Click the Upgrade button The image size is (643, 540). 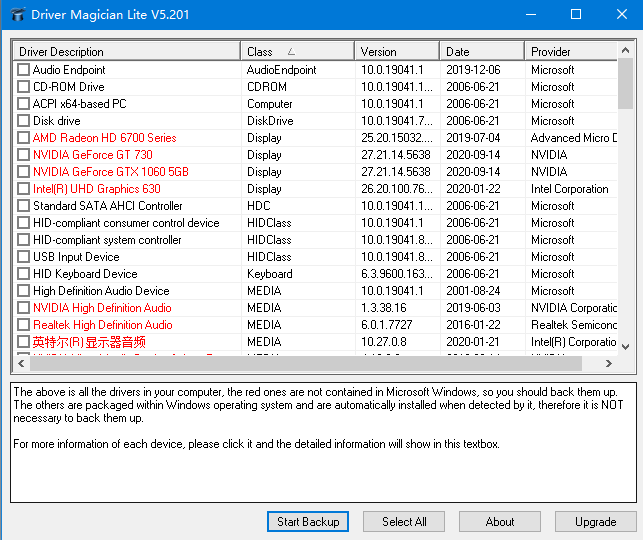point(595,522)
